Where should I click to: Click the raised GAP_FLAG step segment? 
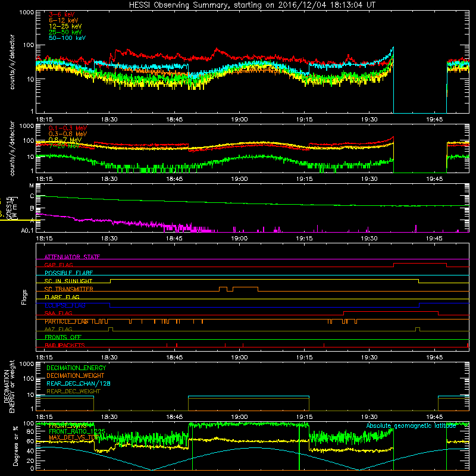420,264
